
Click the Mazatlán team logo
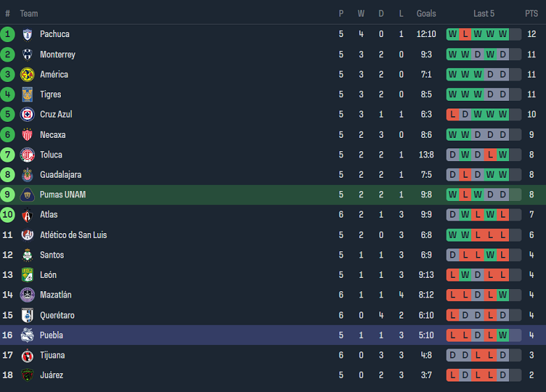coord(27,295)
